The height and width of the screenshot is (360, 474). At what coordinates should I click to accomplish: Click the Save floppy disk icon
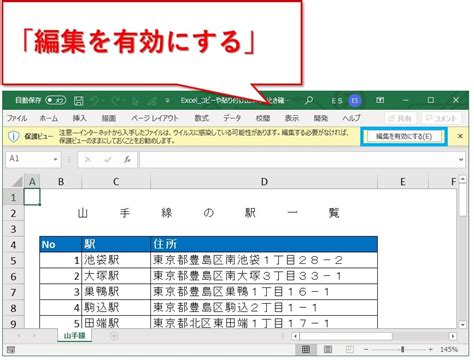79,100
